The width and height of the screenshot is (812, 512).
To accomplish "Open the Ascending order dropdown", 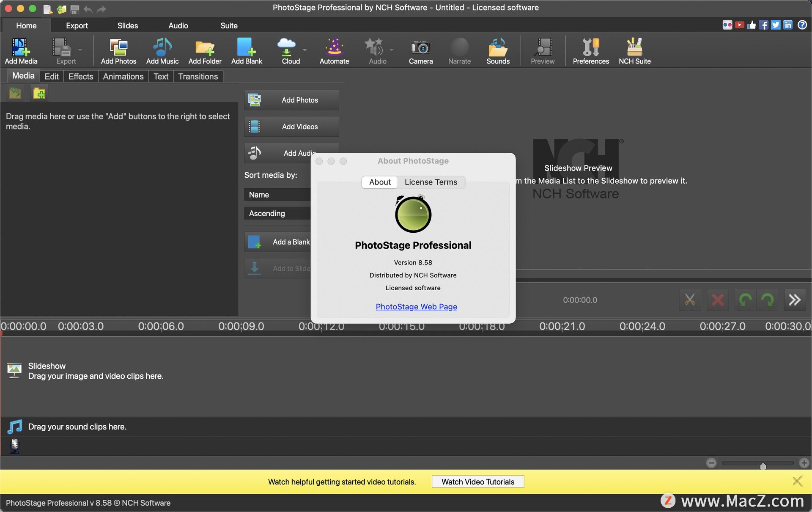I will click(277, 213).
